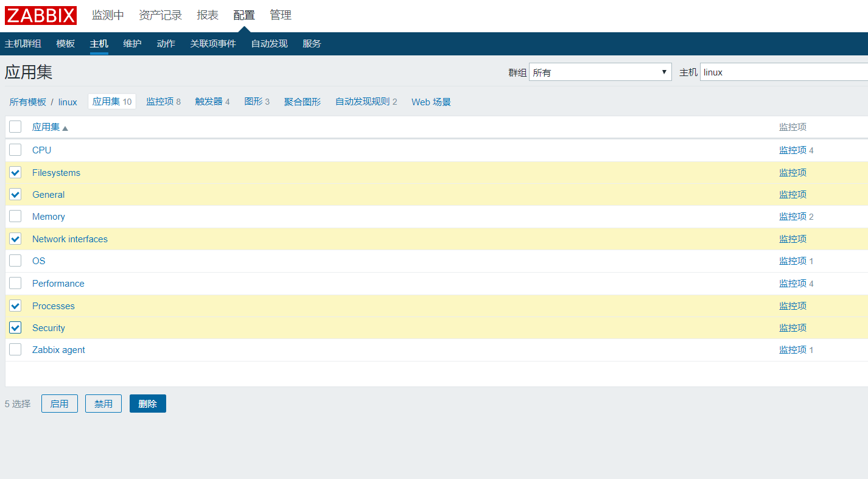Open 监控项 link in the CPU row
868x479 pixels.
[793, 150]
